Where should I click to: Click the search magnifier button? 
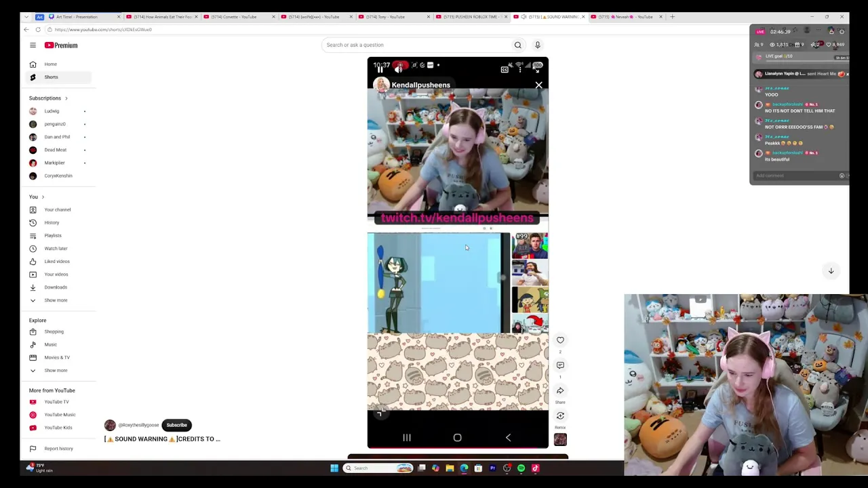(517, 45)
